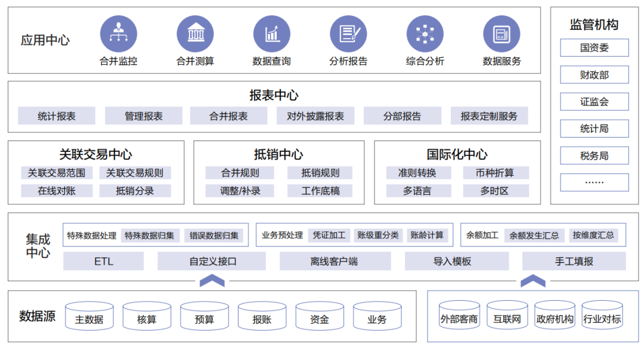644x346 pixels.
Task: Click the 合并监控 icon
Action: point(118,33)
